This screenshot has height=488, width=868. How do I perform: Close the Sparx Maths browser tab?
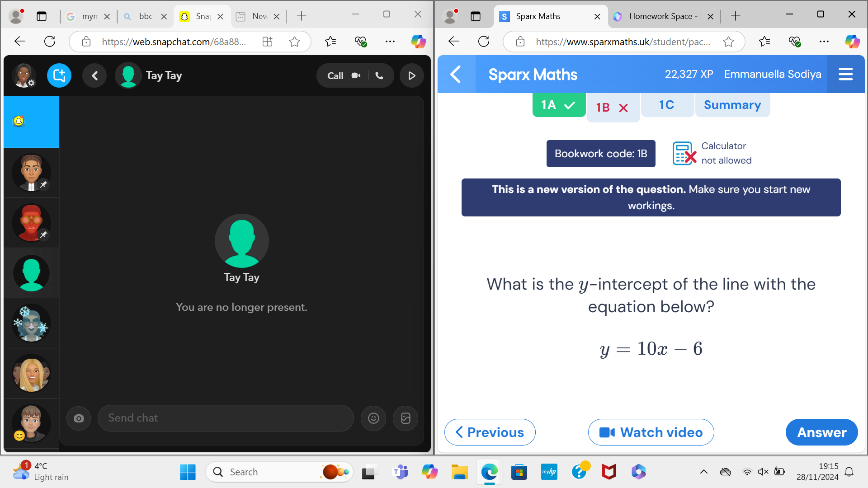[x=597, y=17]
